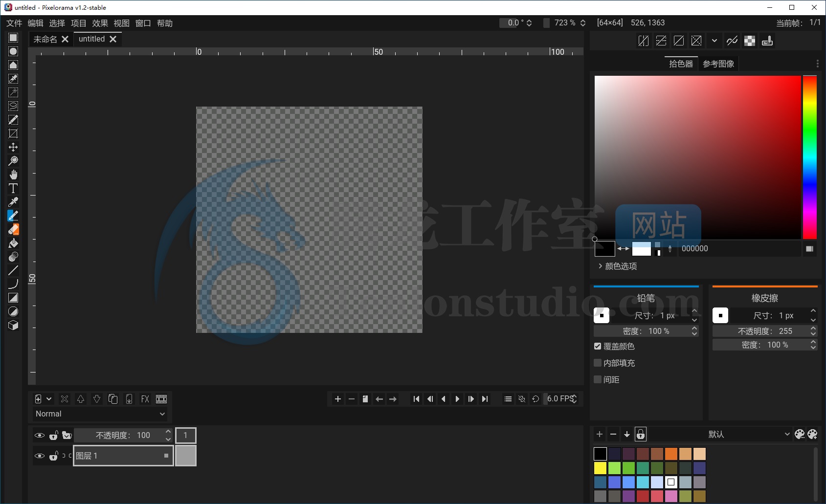This screenshot has width=826, height=504.
Task: Click the delete layer icon
Action: pos(65,399)
